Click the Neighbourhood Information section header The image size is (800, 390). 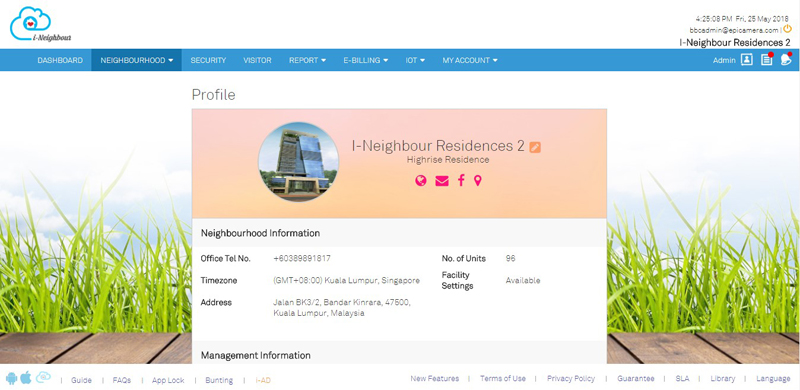point(260,233)
